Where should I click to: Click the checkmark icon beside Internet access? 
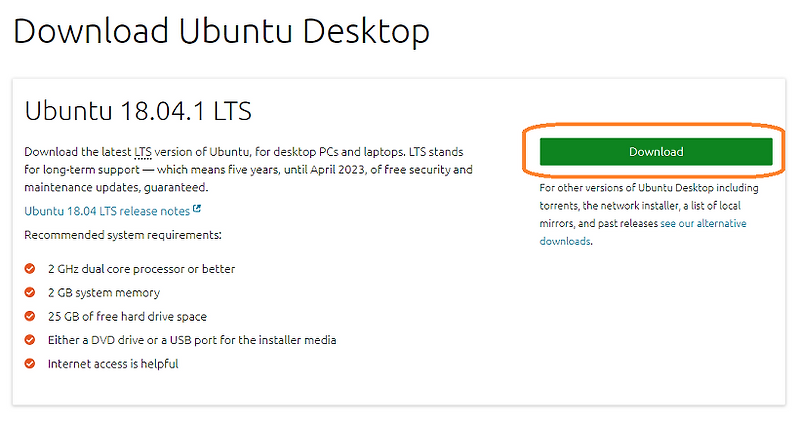[30, 364]
